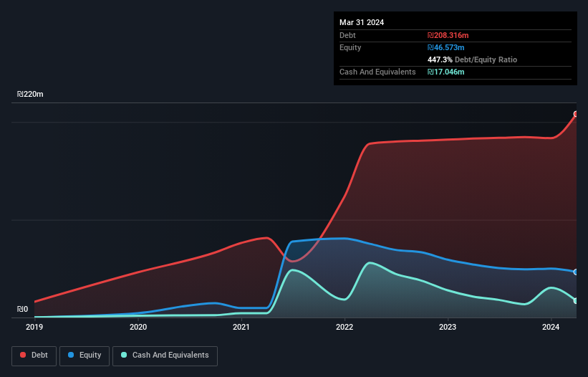Click the Equity row label in tooltip
The width and height of the screenshot is (588, 377).
coord(350,47)
